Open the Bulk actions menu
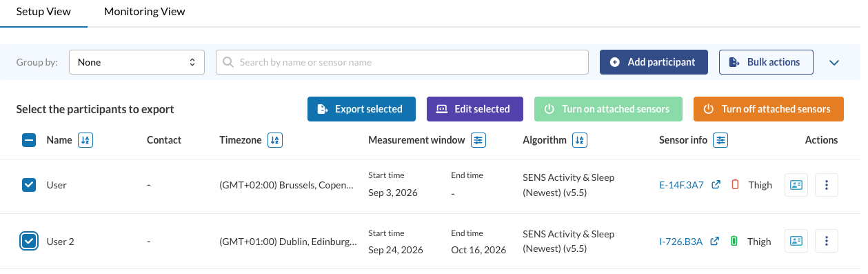The width and height of the screenshot is (868, 274). 766,62
